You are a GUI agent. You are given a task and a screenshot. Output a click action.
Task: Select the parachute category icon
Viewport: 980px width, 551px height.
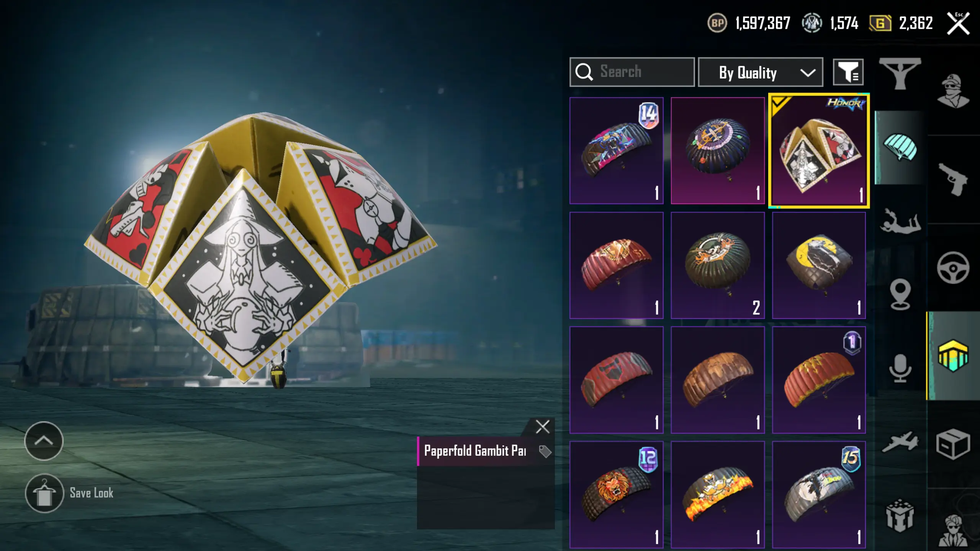click(x=900, y=148)
